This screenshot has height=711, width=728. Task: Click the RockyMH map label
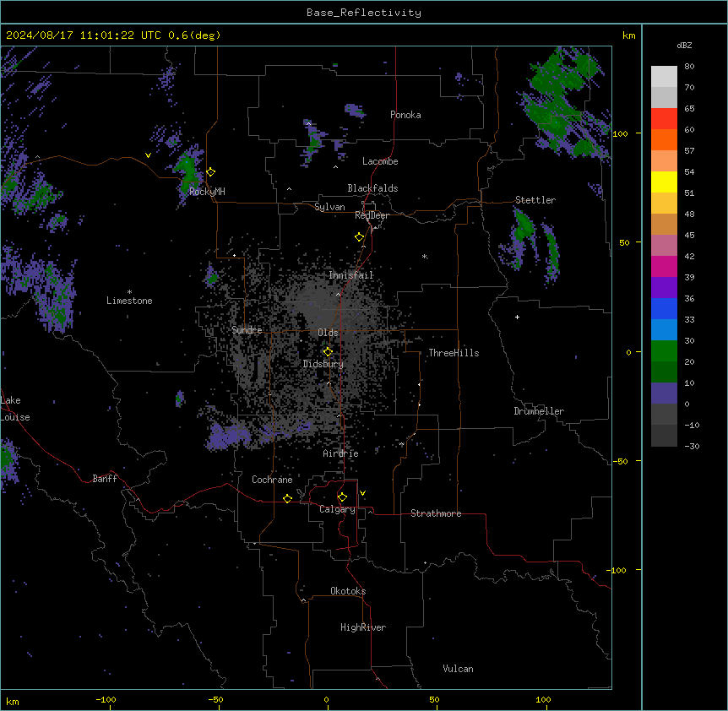pyautogui.click(x=207, y=192)
